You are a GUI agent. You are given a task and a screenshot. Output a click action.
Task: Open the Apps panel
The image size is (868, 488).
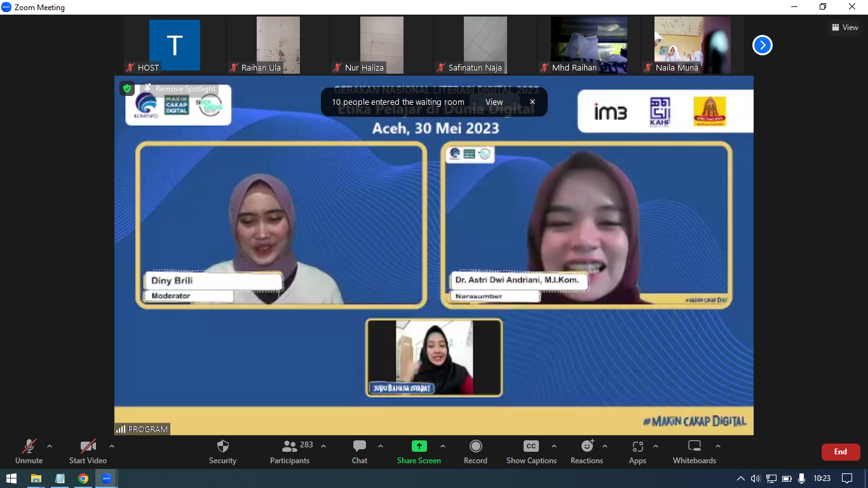click(637, 451)
